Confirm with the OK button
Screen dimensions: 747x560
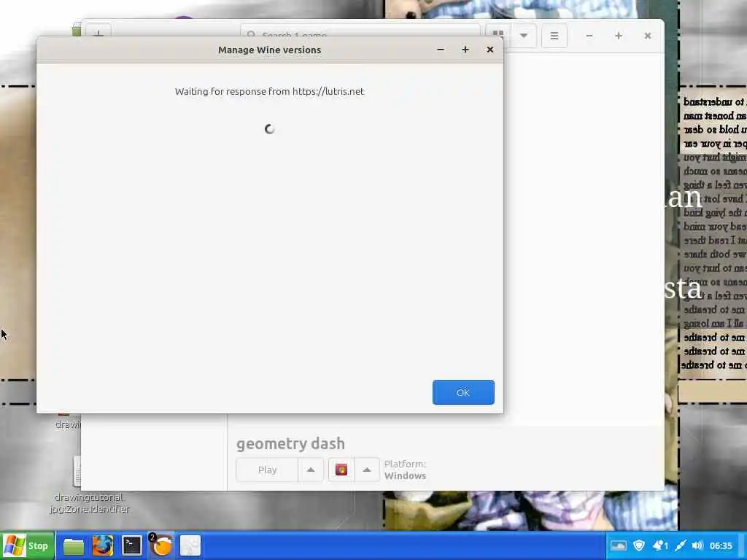463,392
